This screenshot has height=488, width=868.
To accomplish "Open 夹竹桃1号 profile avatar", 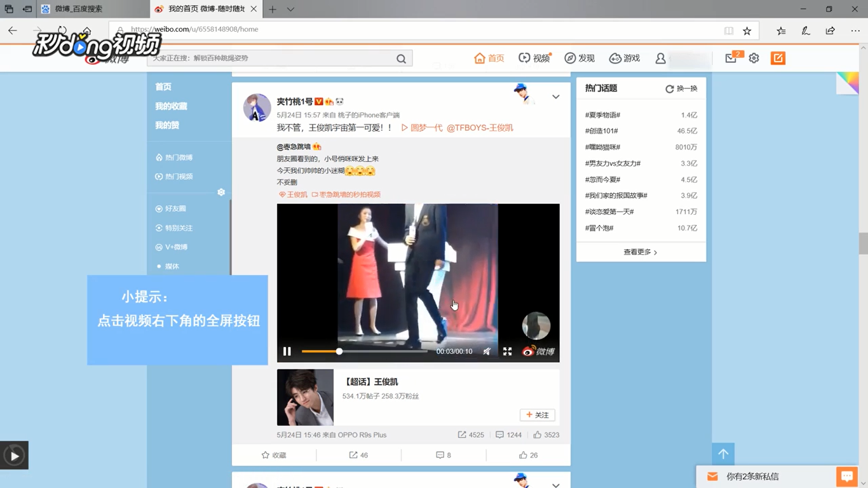I will coord(257,108).
